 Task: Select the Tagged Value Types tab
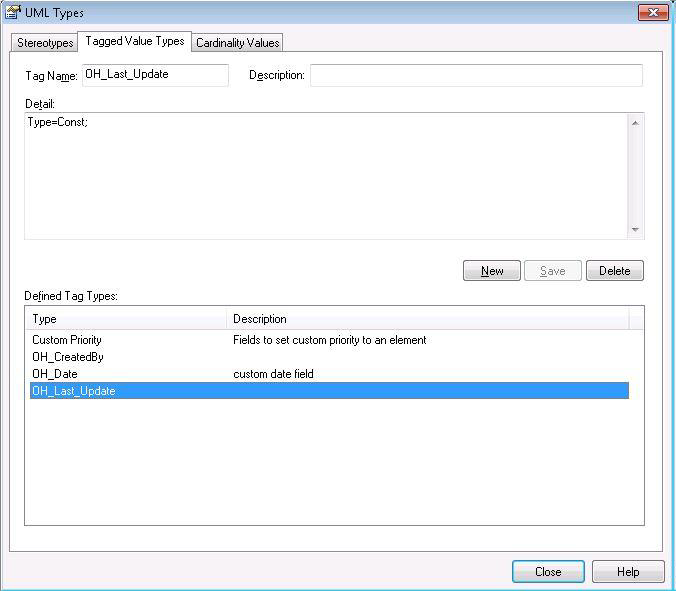coord(134,41)
